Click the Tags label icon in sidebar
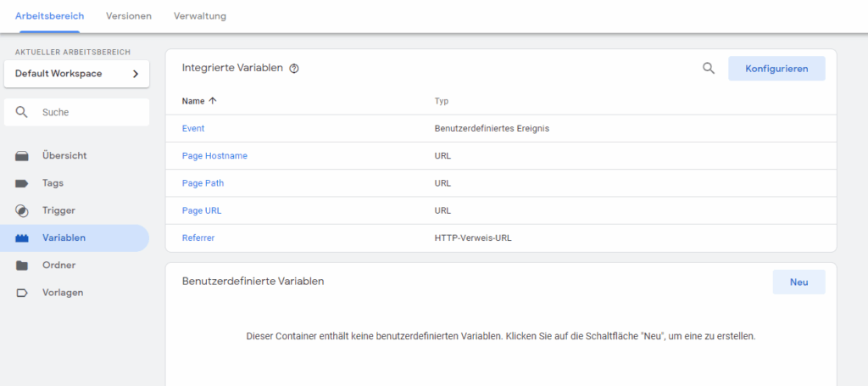 [22, 183]
